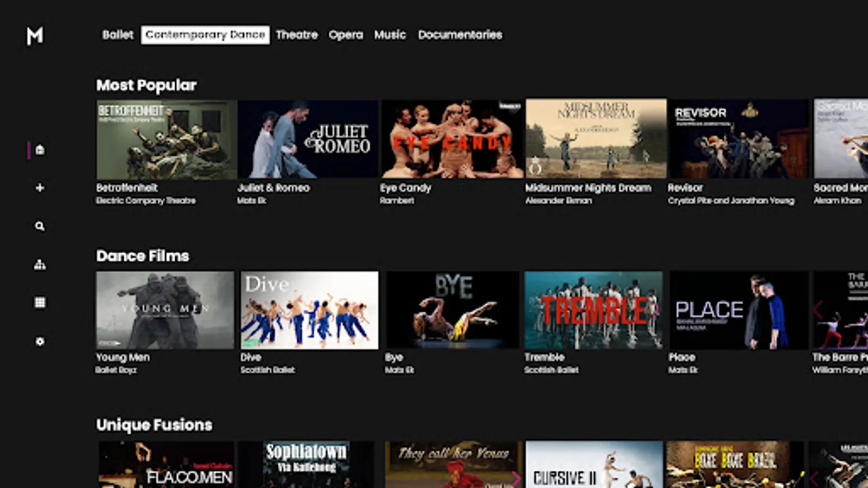The width and height of the screenshot is (868, 488).
Task: Click the 'Bye' title text
Action: [394, 358]
